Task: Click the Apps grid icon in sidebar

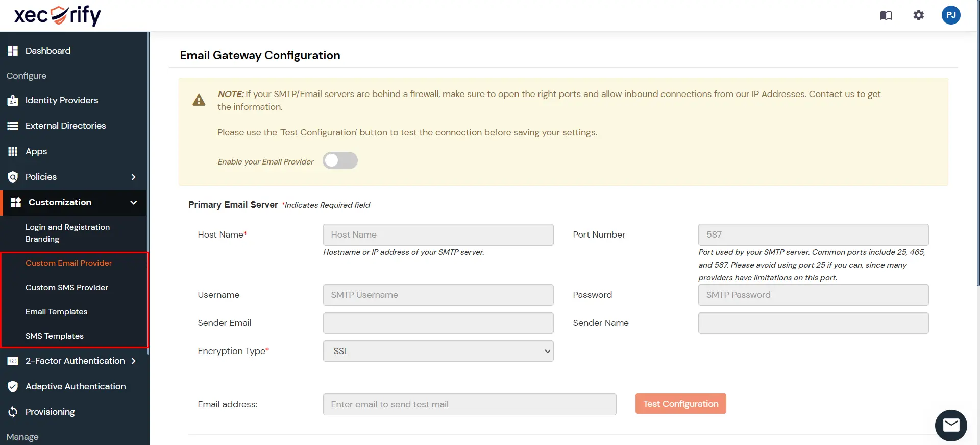Action: 12,151
